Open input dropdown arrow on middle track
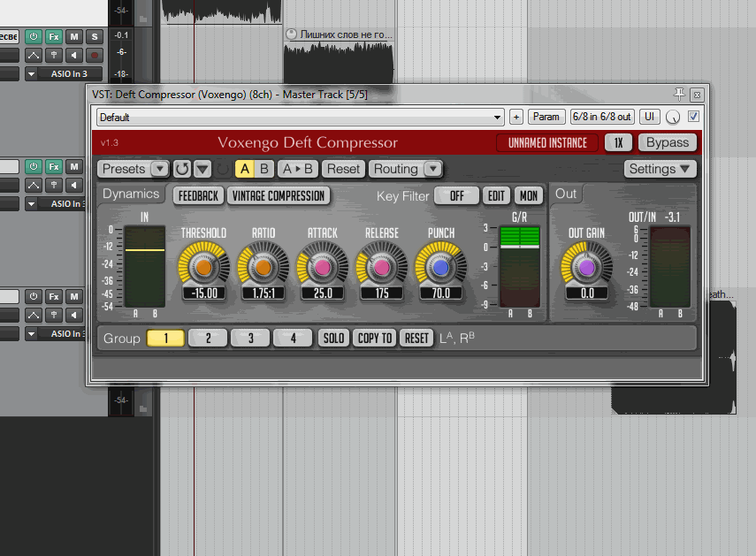The height and width of the screenshot is (556, 756). (31, 204)
